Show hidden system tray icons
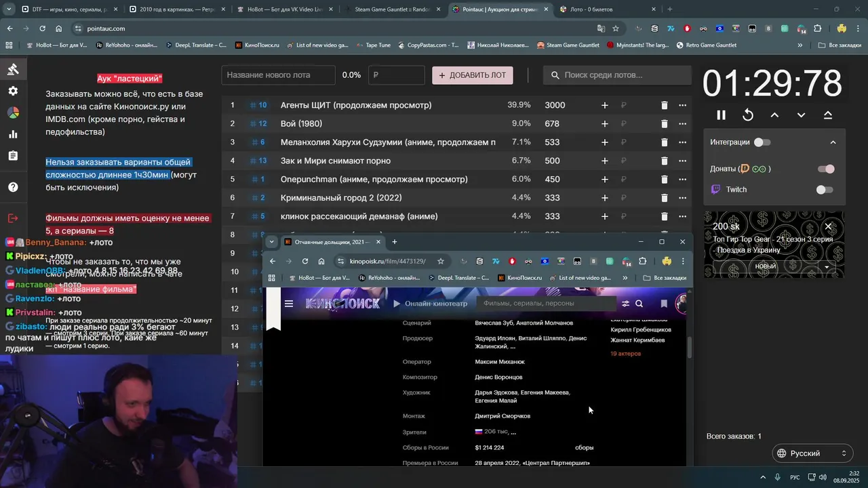This screenshot has width=868, height=488. [x=763, y=477]
